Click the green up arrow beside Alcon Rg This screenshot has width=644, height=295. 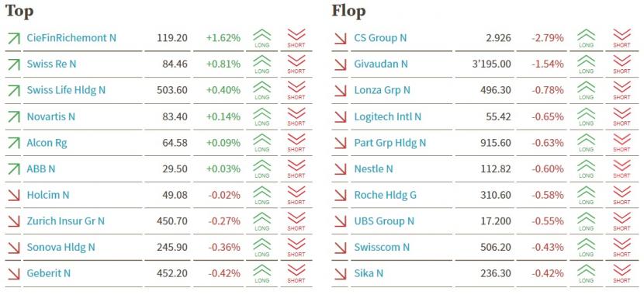[x=13, y=143]
